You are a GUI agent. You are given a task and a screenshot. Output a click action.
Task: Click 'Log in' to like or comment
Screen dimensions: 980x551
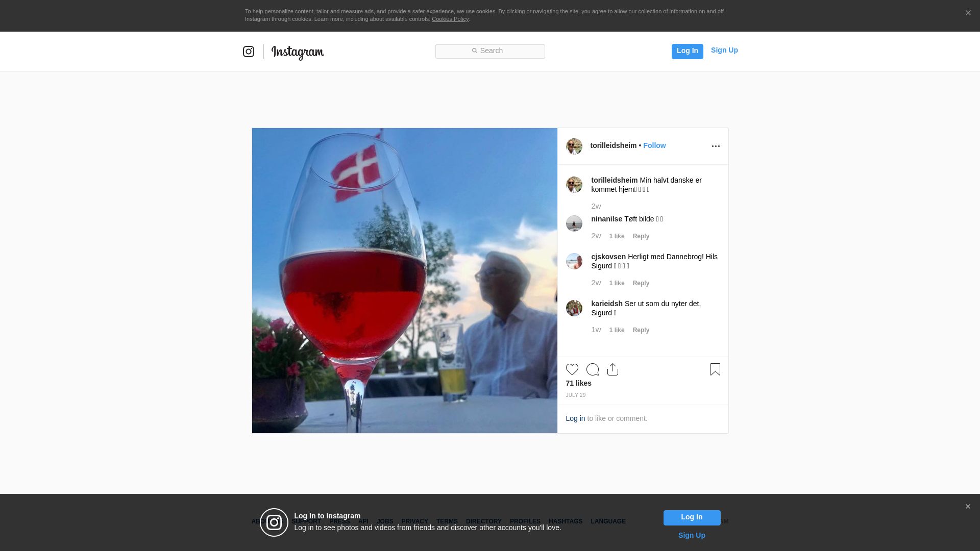coord(575,418)
